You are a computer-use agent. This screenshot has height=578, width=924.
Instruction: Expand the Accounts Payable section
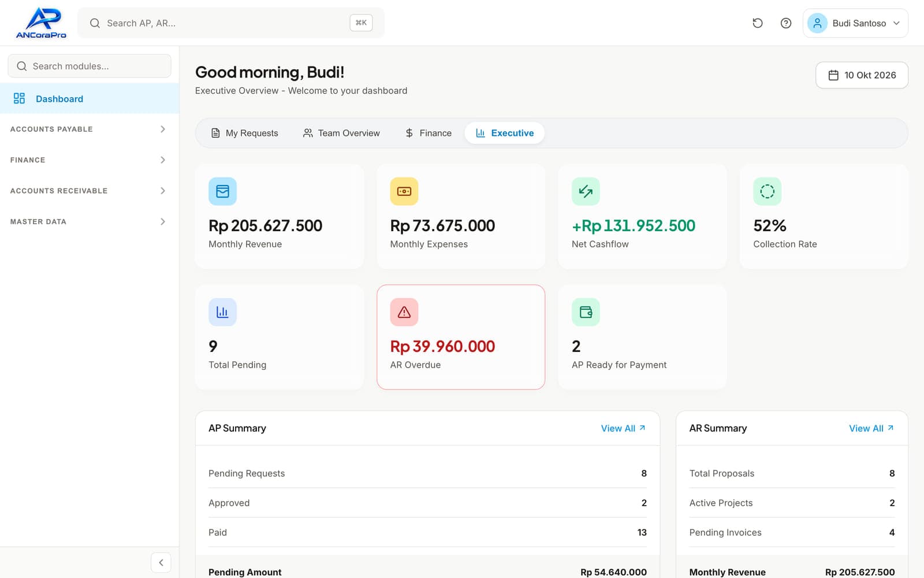[90, 129]
